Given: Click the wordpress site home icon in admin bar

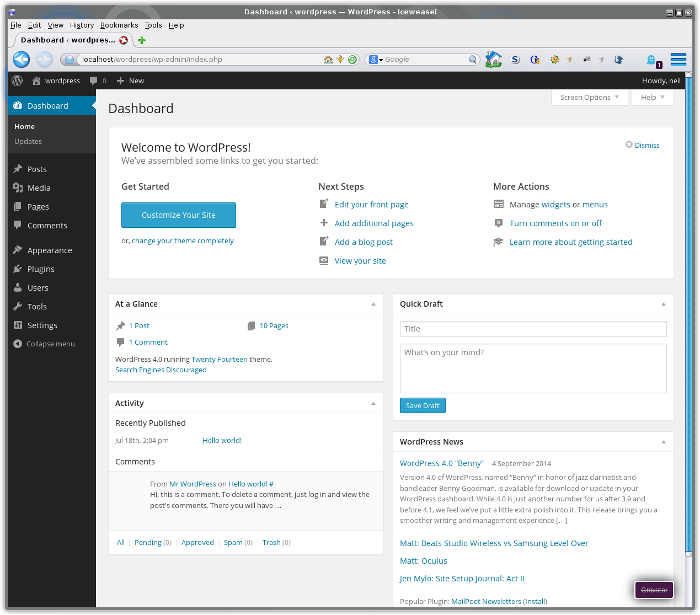Looking at the screenshot, I should (x=36, y=81).
